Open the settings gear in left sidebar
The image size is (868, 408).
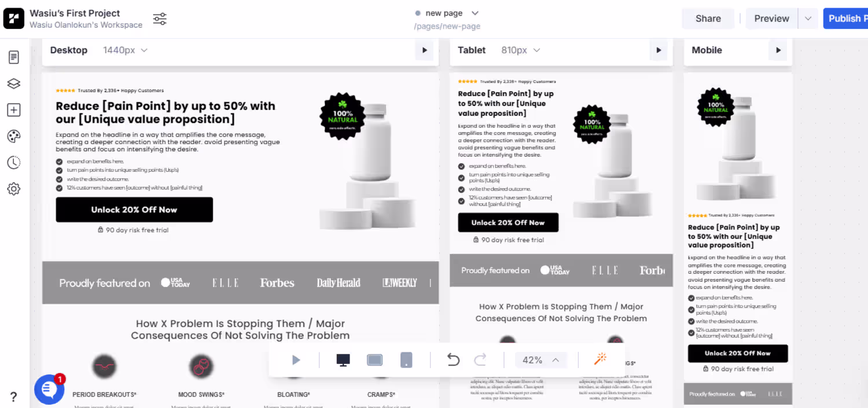(14, 189)
